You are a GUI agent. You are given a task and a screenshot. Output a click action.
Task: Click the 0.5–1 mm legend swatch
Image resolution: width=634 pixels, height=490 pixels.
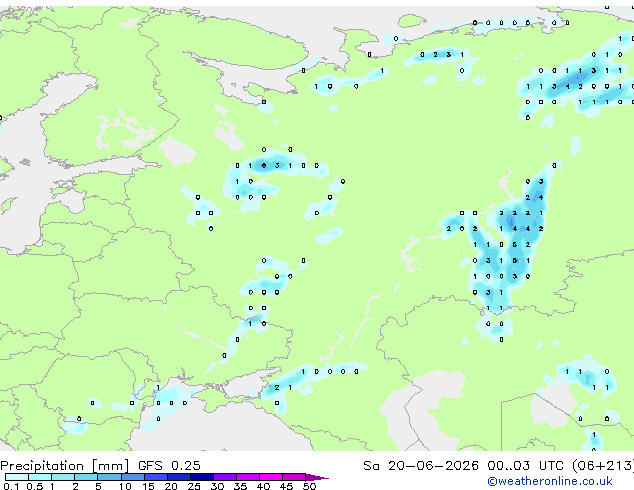pyautogui.click(x=40, y=477)
